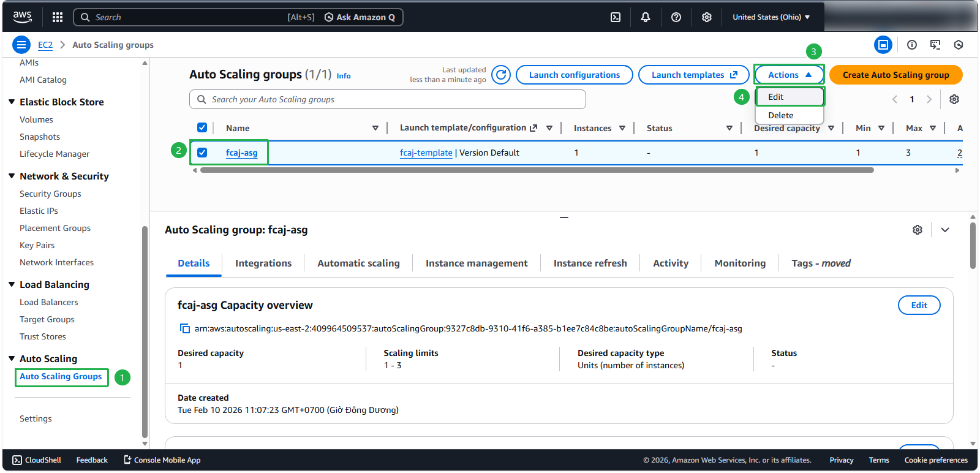The width and height of the screenshot is (980, 473).
Task: Collapse the Auto Scaling section
Action: coord(12,358)
